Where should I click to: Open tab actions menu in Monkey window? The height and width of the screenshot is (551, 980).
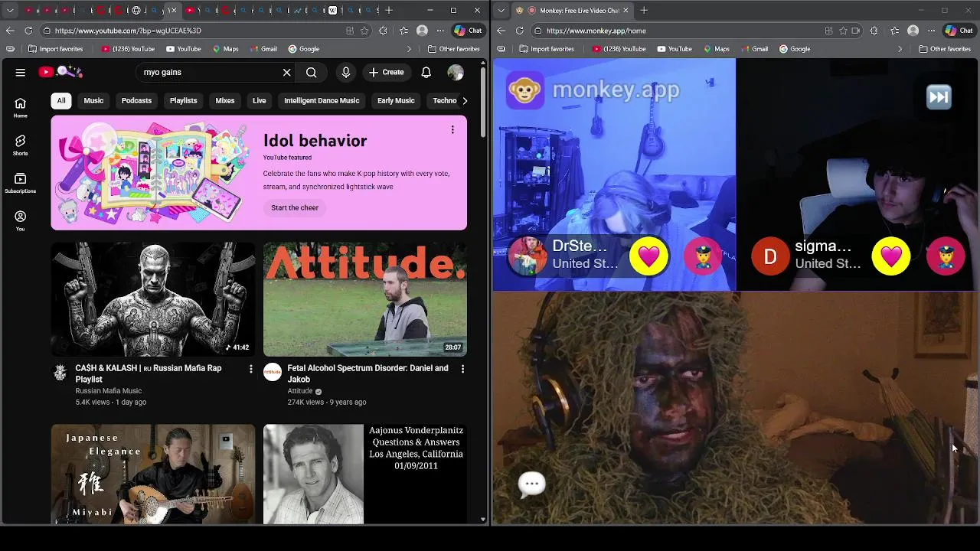pos(501,11)
